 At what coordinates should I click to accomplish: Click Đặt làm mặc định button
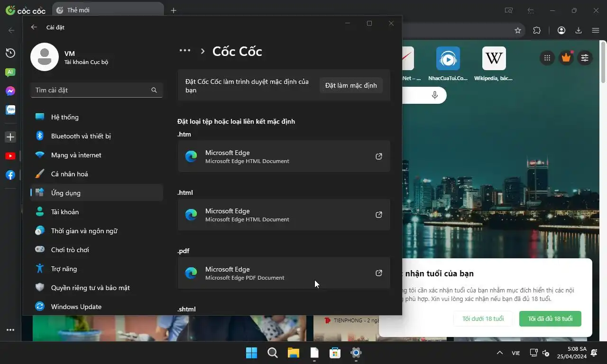click(x=351, y=85)
